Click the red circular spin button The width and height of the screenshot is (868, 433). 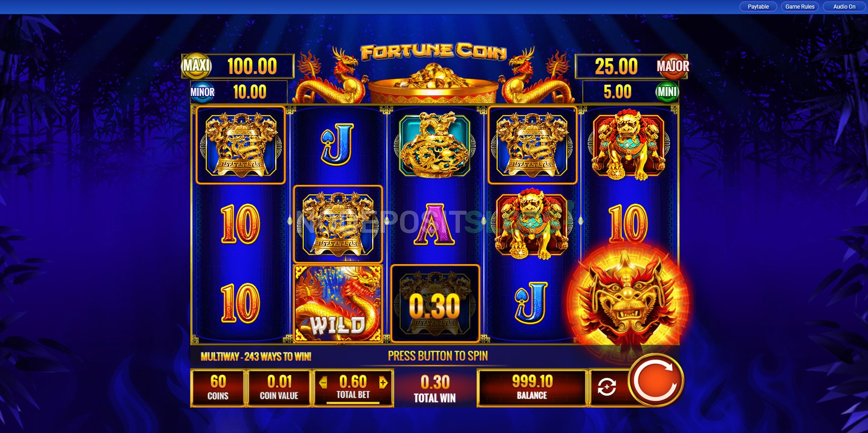[656, 380]
